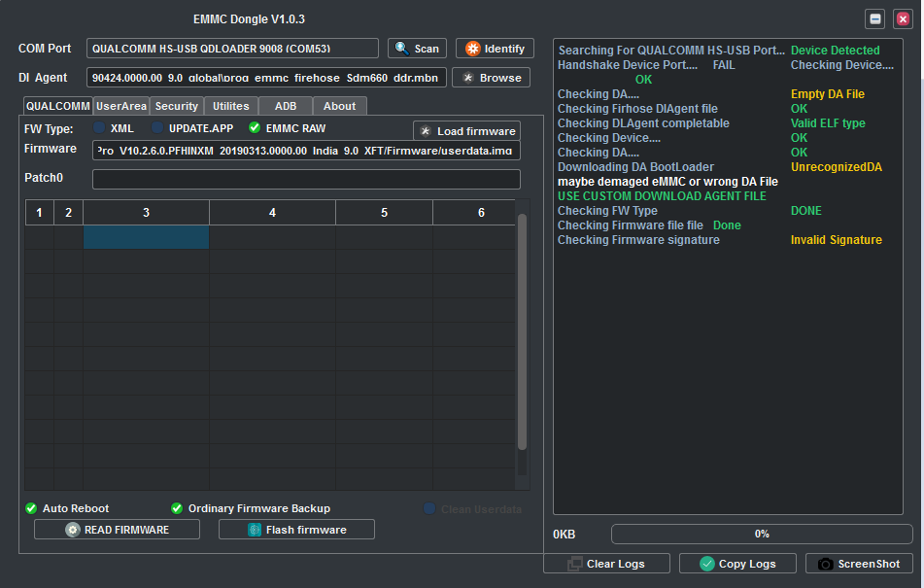Screen dimensions: 924x588
Task: Open the UserArea tab
Action: point(121,106)
